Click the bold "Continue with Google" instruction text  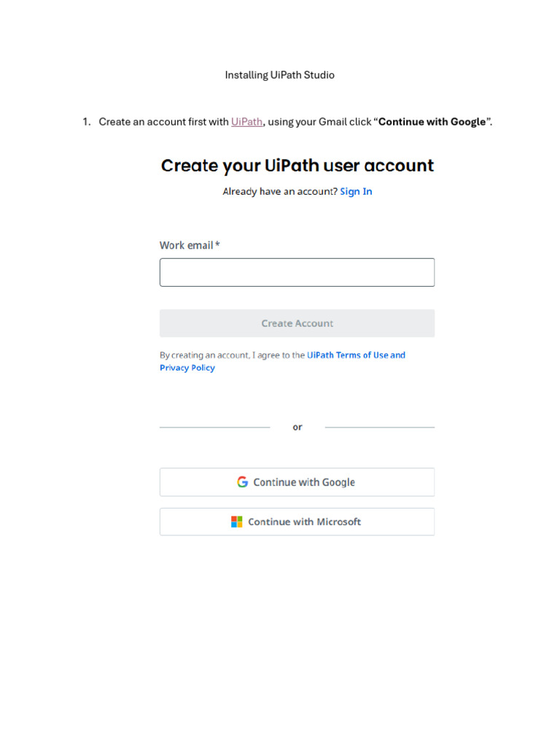click(x=432, y=122)
